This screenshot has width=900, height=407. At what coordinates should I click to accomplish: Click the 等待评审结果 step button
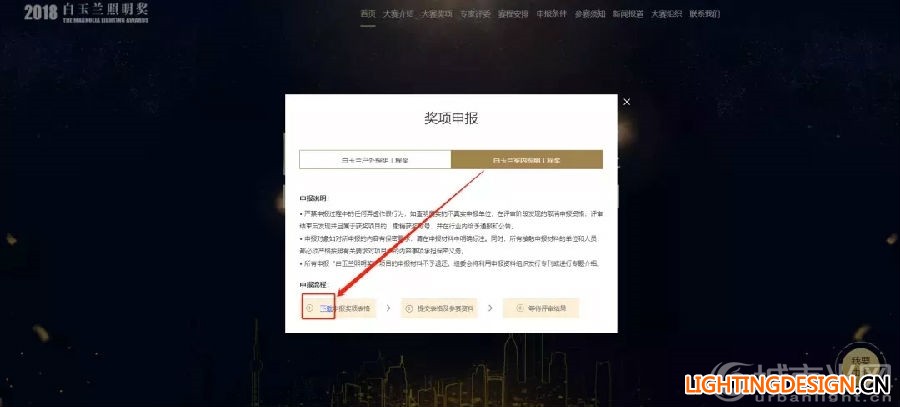(x=541, y=308)
